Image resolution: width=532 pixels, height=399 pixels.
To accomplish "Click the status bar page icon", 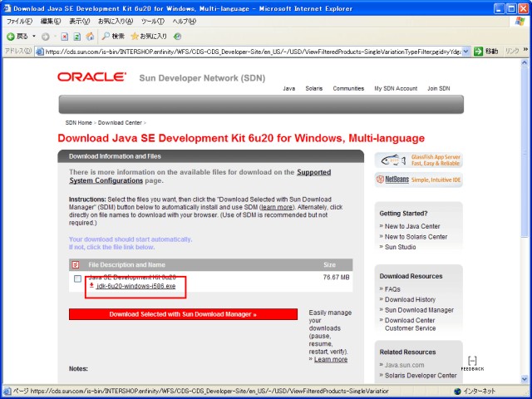I will (7, 392).
